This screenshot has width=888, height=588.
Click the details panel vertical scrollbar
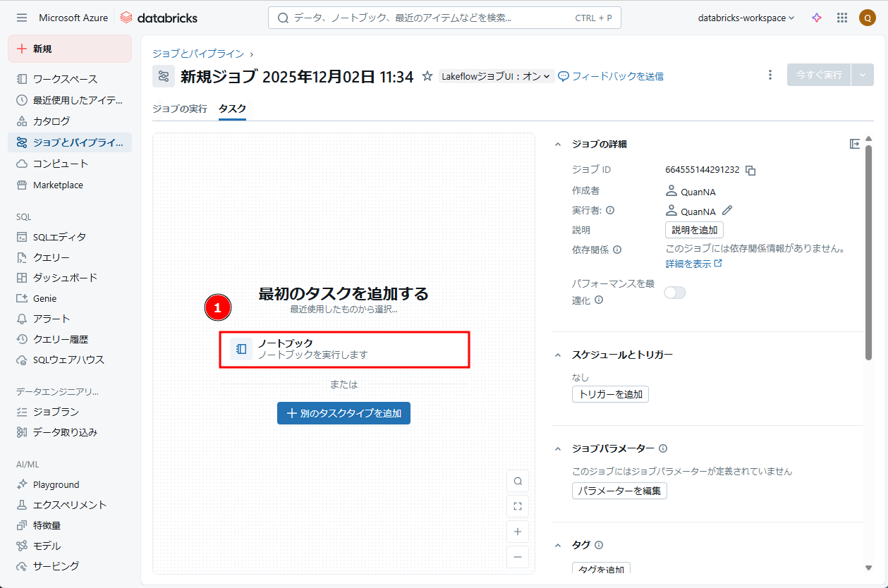[868, 254]
